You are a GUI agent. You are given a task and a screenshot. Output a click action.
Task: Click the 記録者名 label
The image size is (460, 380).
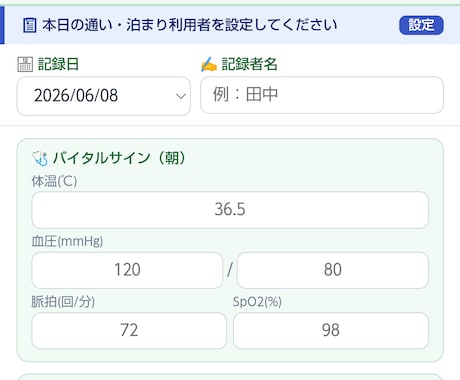pyautogui.click(x=249, y=64)
